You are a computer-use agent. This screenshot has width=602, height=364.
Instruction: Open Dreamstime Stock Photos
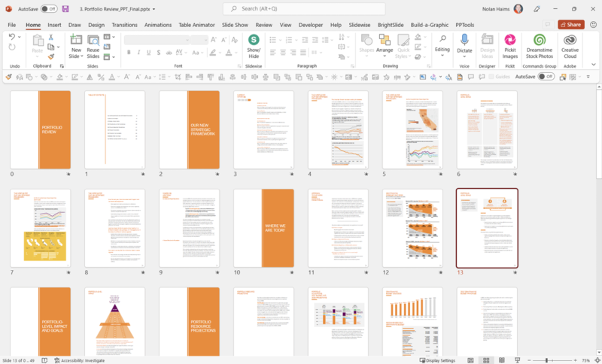[540, 47]
